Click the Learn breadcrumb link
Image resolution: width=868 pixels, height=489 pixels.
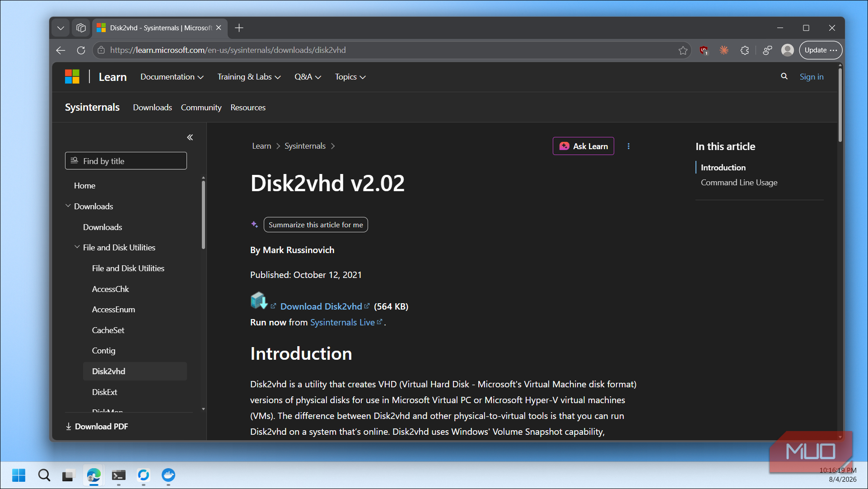[x=261, y=146]
